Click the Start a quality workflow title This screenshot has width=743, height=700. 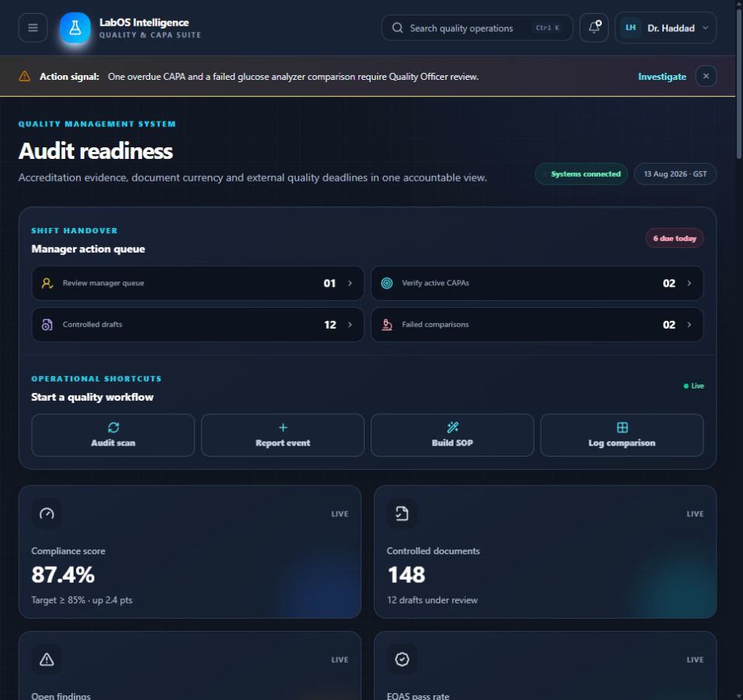click(x=92, y=398)
